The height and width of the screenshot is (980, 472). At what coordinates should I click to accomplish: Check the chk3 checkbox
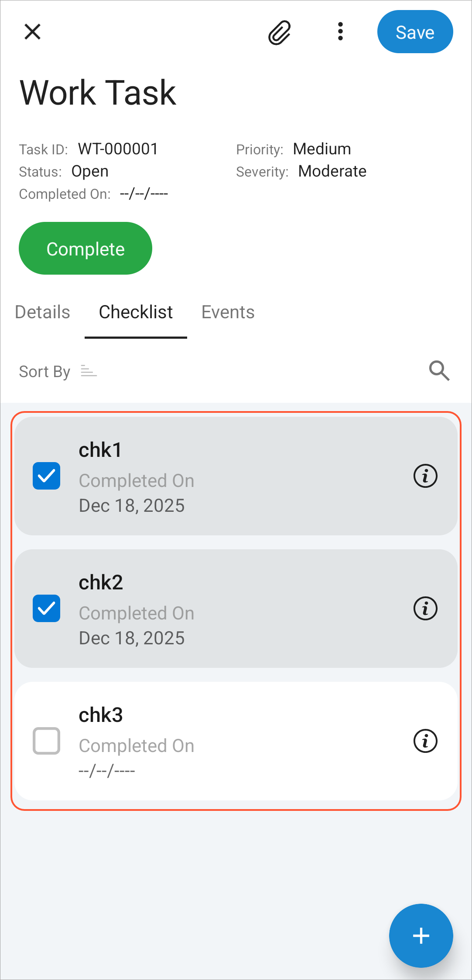point(47,741)
